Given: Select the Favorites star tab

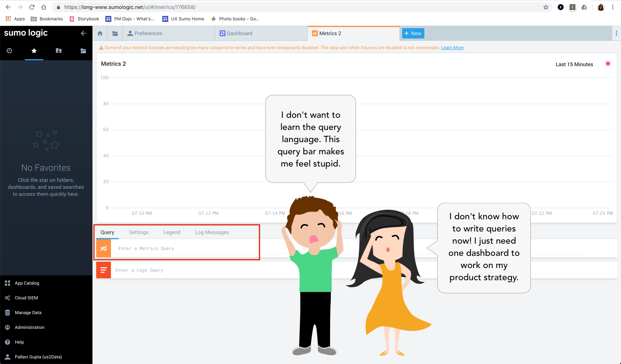Looking at the screenshot, I should pyautogui.click(x=34, y=51).
